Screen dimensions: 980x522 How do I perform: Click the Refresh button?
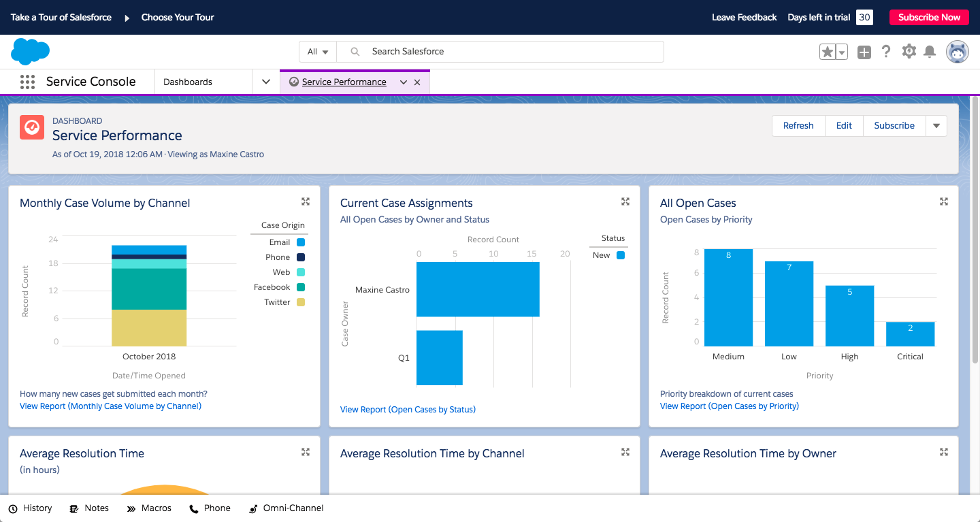click(798, 126)
